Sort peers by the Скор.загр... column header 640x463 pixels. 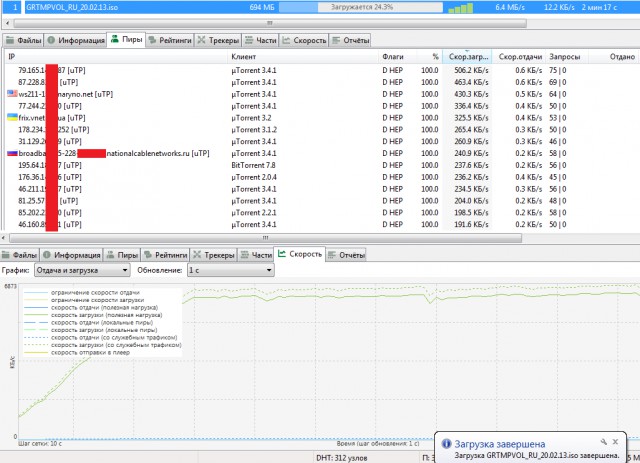(467, 57)
